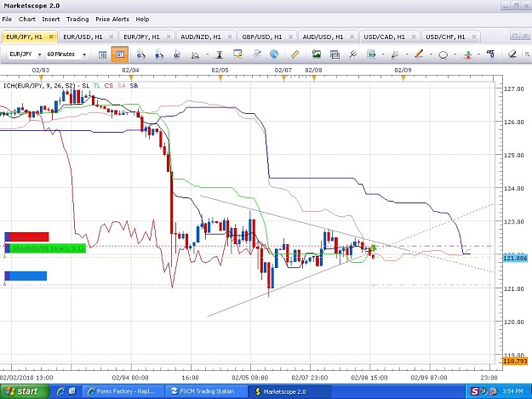
Task: Open FXCM Trading Station taskbar button
Action: point(206,391)
